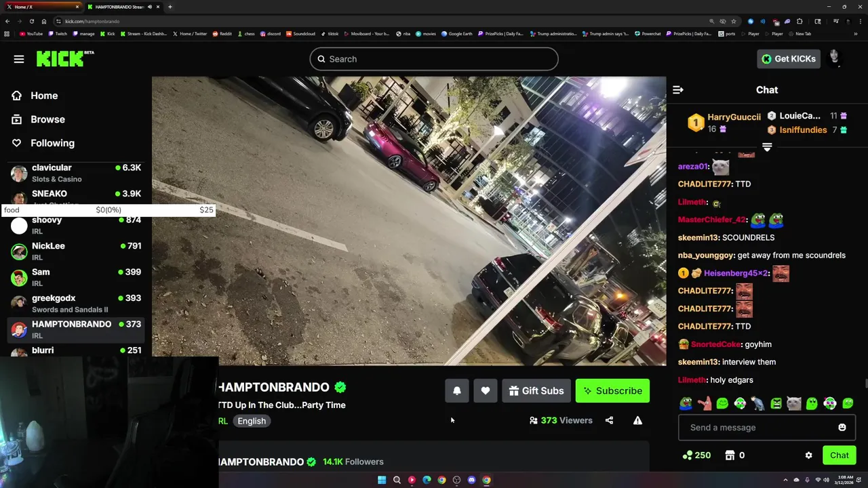Click the Windows Start button

point(382,480)
